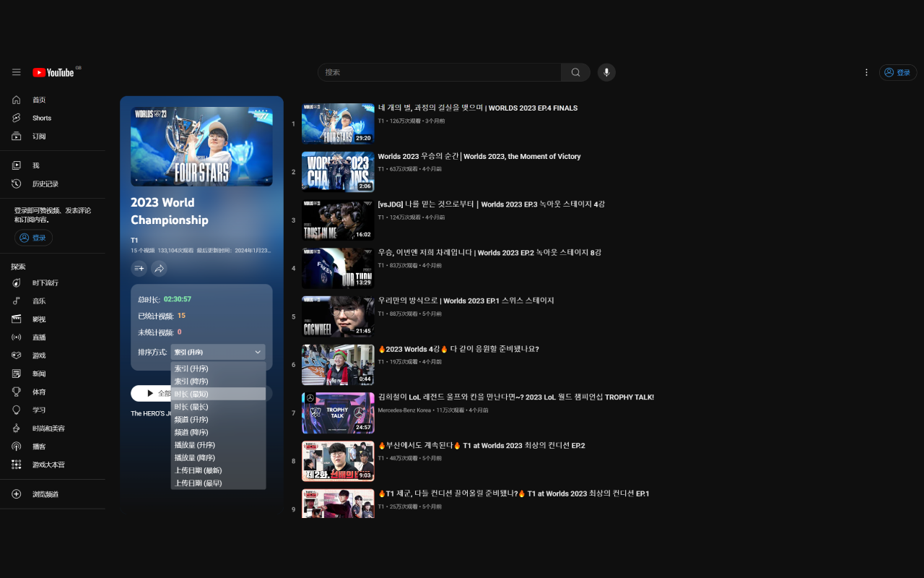Click the YouTube logo to go home
Image resolution: width=924 pixels, height=578 pixels.
51,72
